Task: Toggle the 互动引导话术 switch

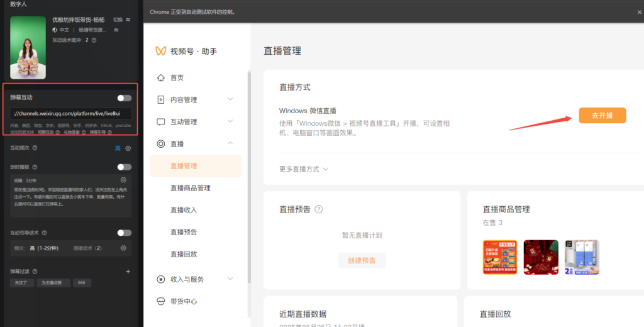Action: coord(124,233)
